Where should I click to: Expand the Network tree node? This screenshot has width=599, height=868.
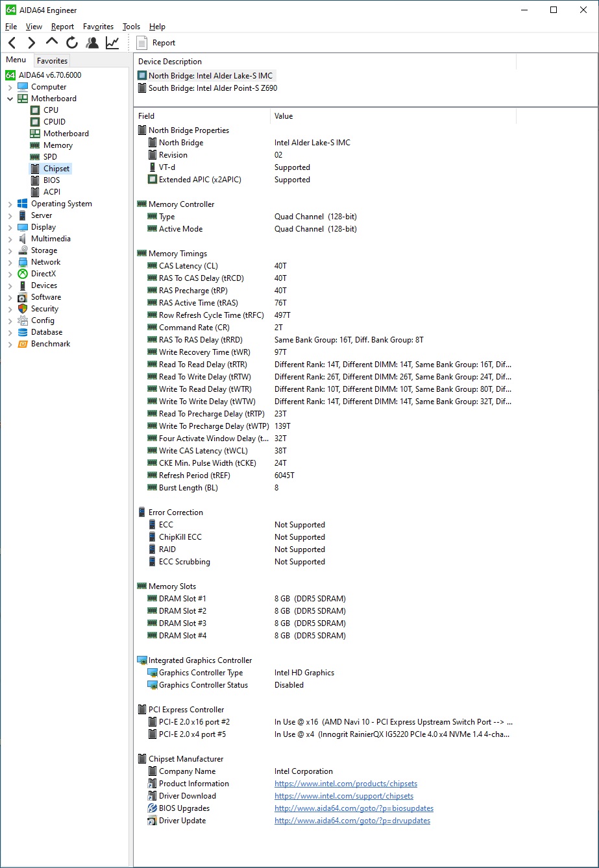(10, 262)
